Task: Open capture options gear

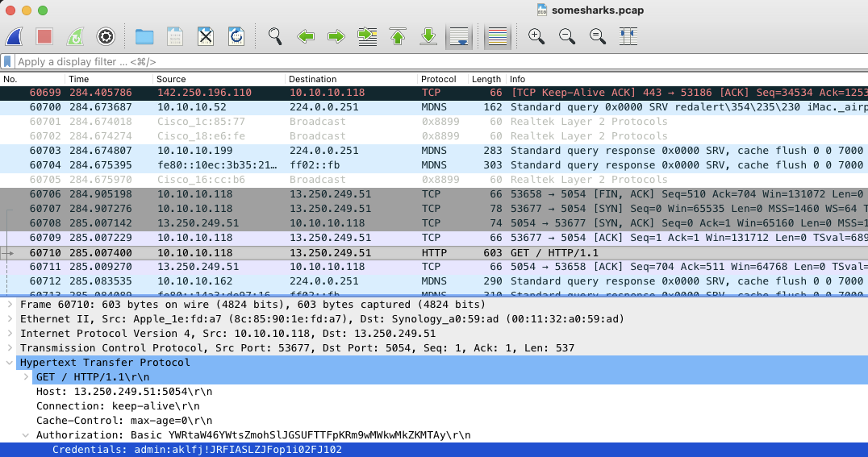Action: pos(105,36)
